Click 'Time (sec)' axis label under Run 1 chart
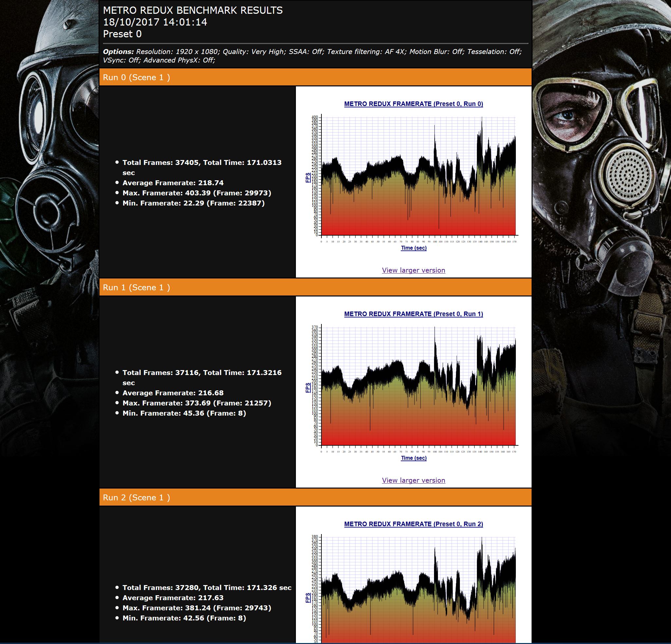671x644 pixels. pos(413,458)
